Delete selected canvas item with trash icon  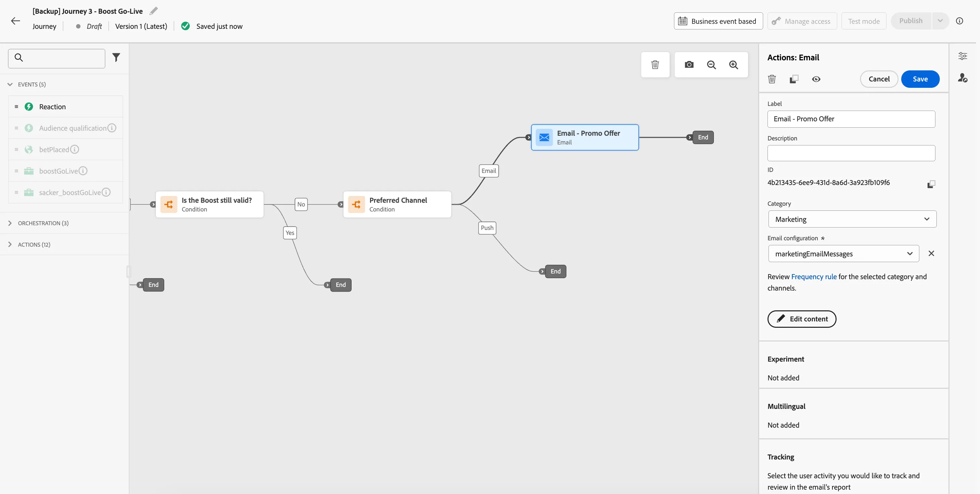(655, 65)
